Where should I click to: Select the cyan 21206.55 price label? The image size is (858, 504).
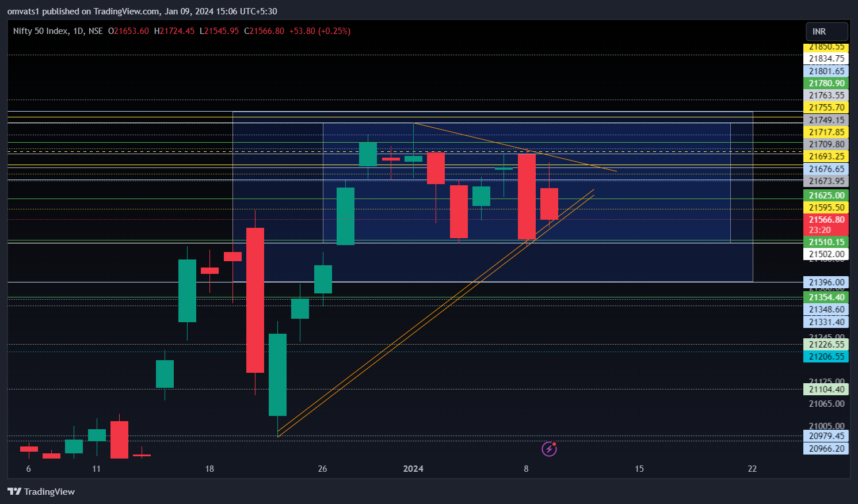click(826, 357)
